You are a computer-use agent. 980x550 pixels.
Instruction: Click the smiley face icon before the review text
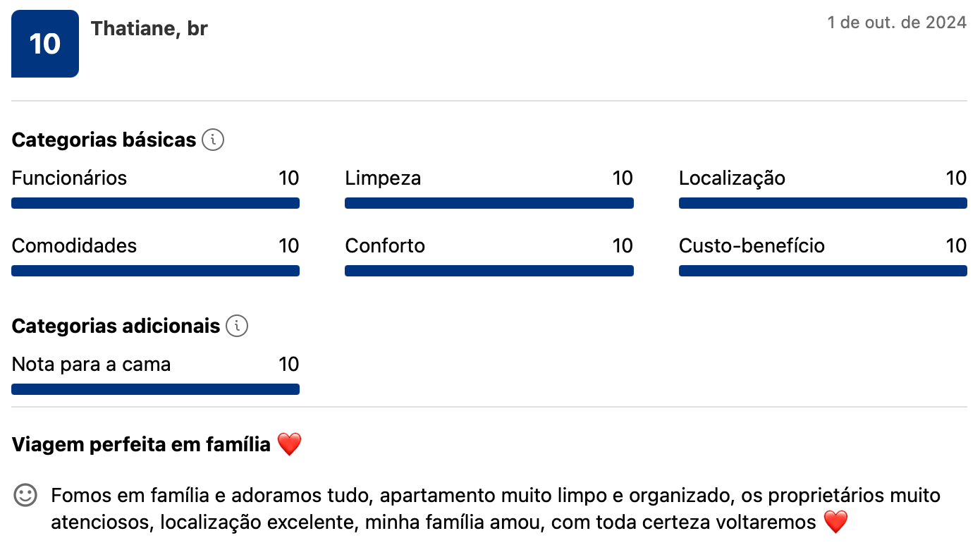pyautogui.click(x=25, y=495)
